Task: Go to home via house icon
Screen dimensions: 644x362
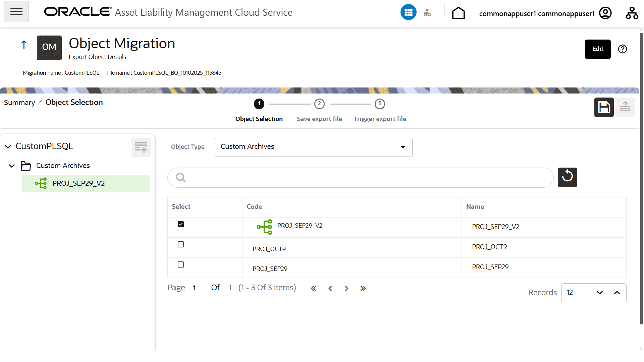Action: click(458, 13)
